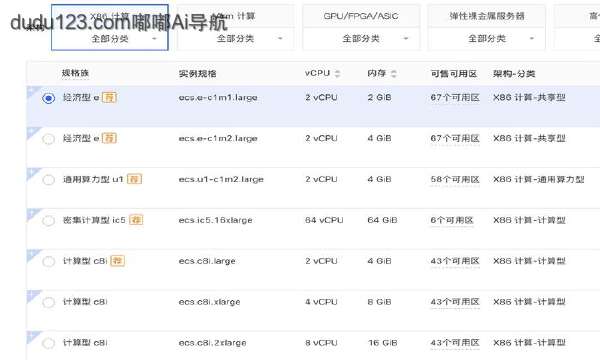Screen dimensions: 600x360
Task: Click corner flag icon on ecs.c8i.2xlarge row
Action: pos(34,337)
